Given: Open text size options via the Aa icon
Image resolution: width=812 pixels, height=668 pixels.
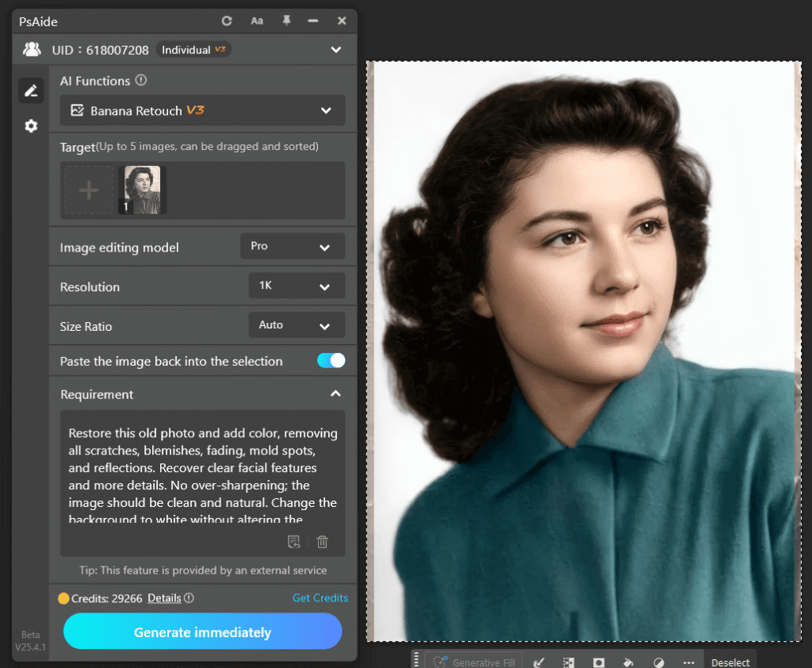Looking at the screenshot, I should 256,21.
